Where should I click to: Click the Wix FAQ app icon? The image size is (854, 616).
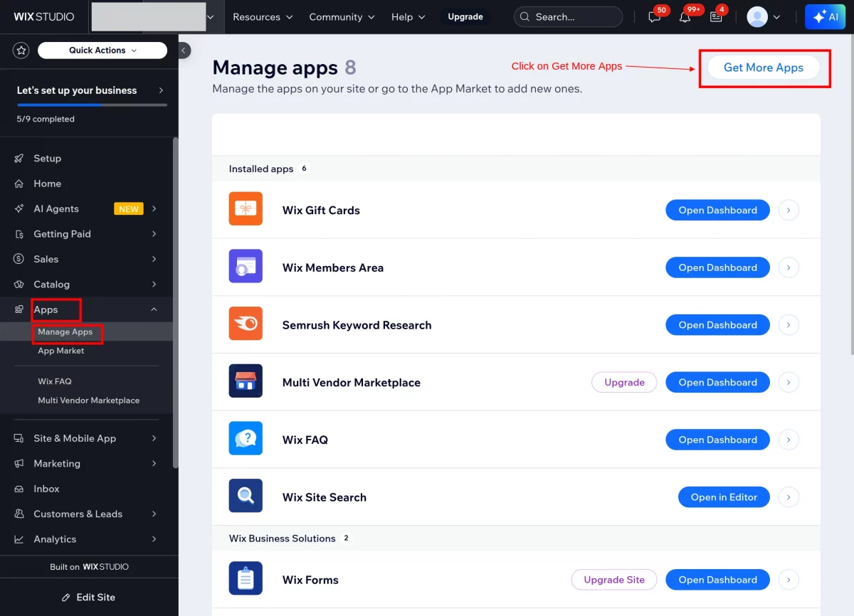(x=246, y=438)
